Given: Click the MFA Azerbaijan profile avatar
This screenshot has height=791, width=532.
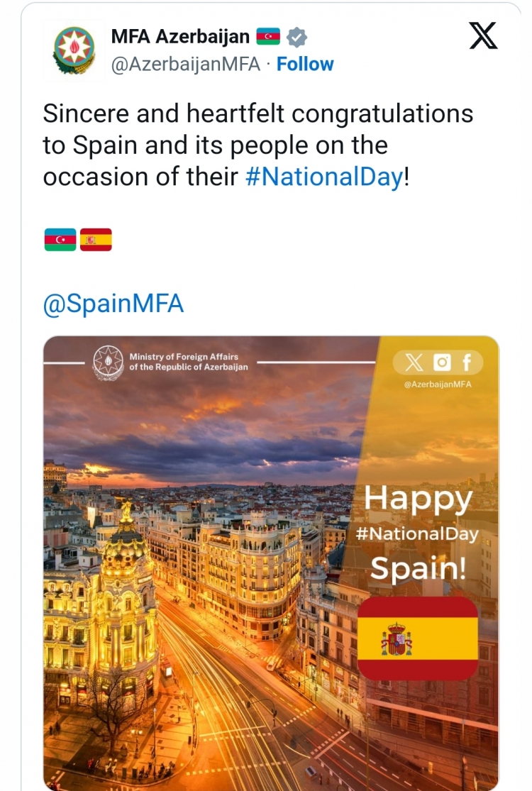Looking at the screenshot, I should pos(74,50).
